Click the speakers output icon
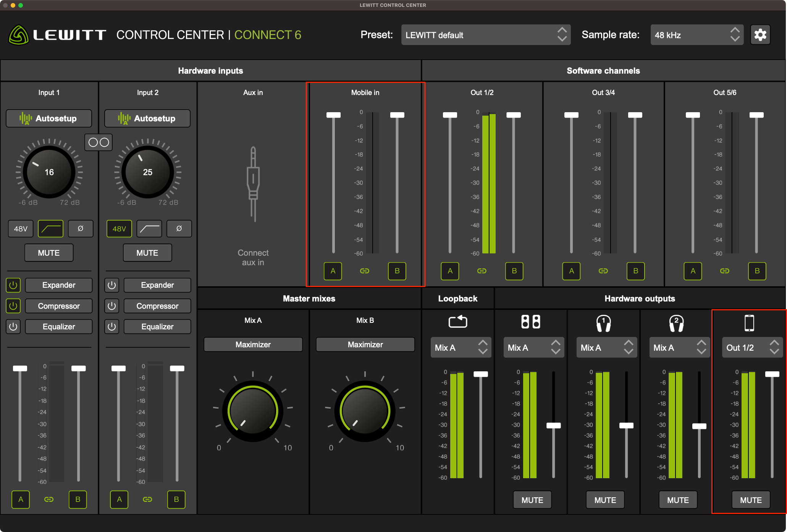The height and width of the screenshot is (532, 787). 531,322
